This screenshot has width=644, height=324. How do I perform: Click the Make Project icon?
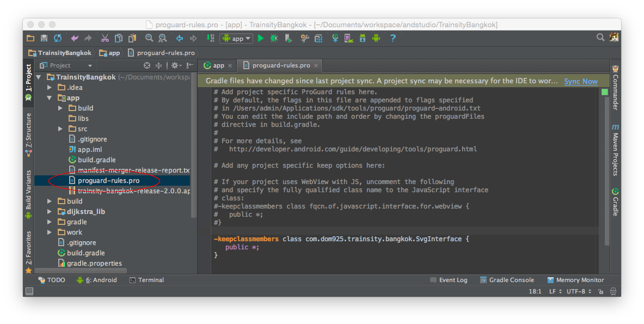[x=210, y=38]
